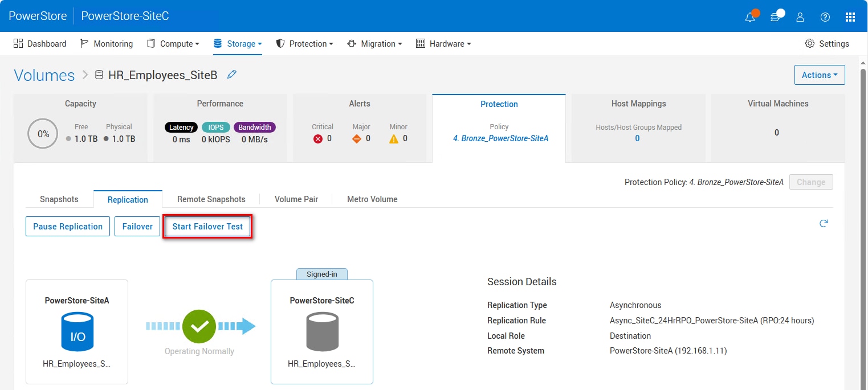The height and width of the screenshot is (390, 868).
Task: Switch to the Volume Pair tab
Action: (x=296, y=199)
